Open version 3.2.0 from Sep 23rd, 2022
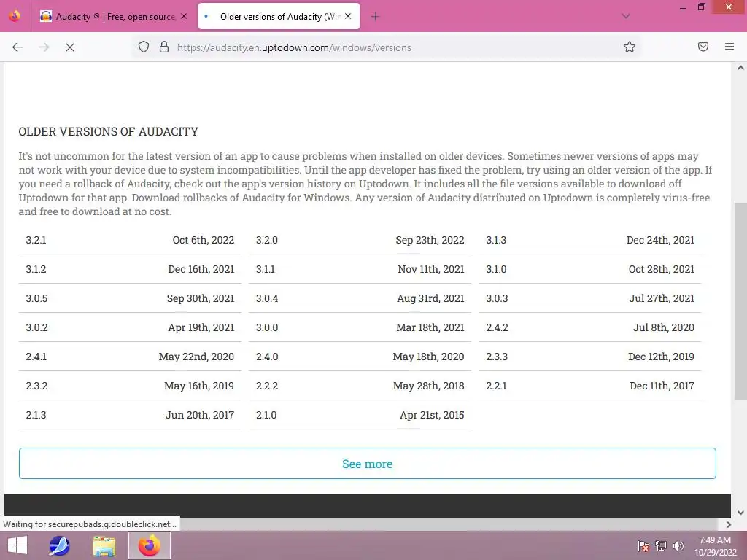747x560 pixels. pyautogui.click(x=360, y=240)
